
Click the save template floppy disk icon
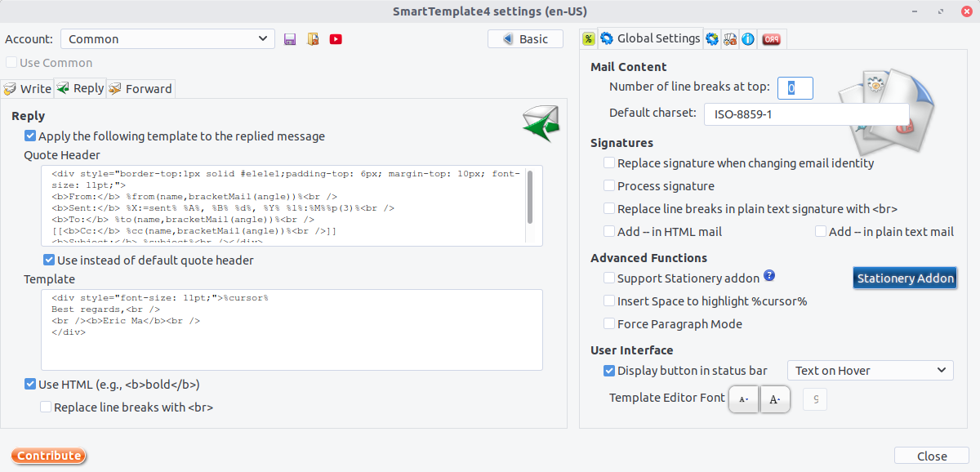290,38
